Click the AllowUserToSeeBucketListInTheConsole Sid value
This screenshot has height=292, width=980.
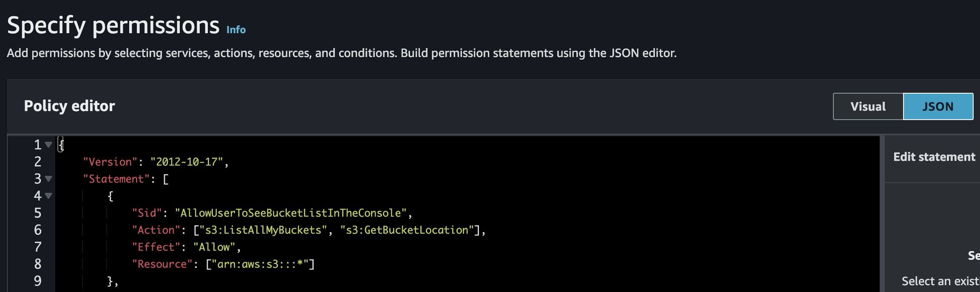tap(291, 213)
